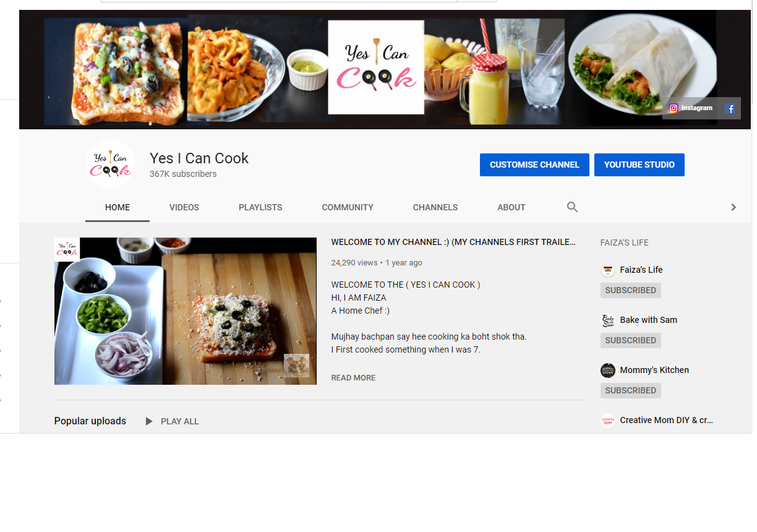Click the CUSTOMISE CHANNEL button
Screen dimensions: 757x532
534,165
